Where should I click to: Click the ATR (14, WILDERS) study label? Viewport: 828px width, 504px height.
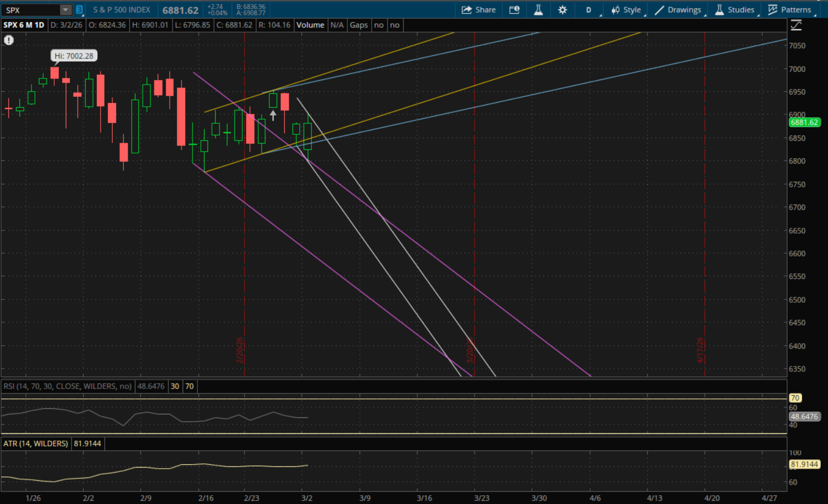tap(36, 443)
